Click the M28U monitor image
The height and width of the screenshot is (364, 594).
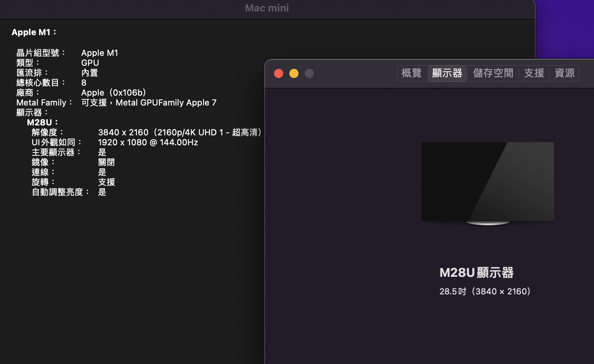(x=488, y=184)
